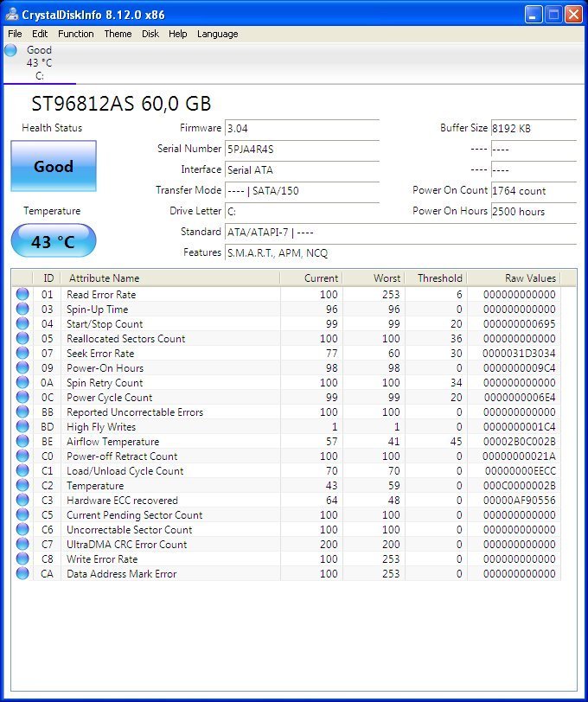Click status orb for Airflow Temperature
Image resolution: width=588 pixels, height=702 pixels.
22,442
